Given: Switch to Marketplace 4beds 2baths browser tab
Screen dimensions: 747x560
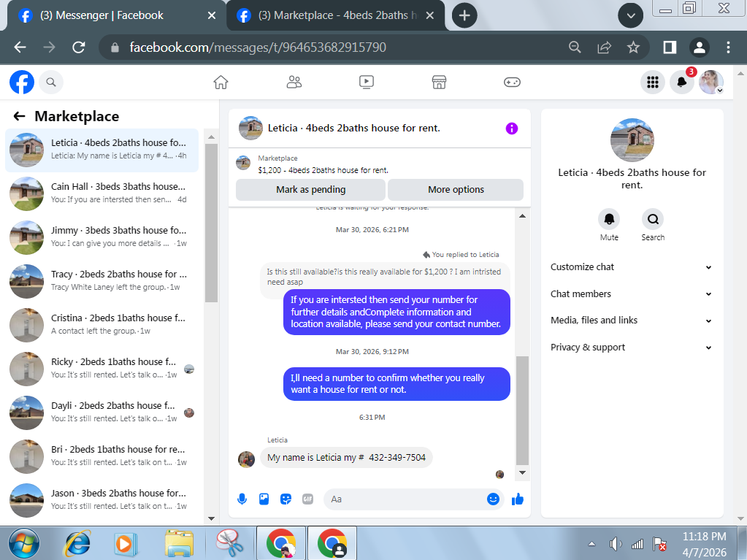Looking at the screenshot, I should click(x=334, y=16).
